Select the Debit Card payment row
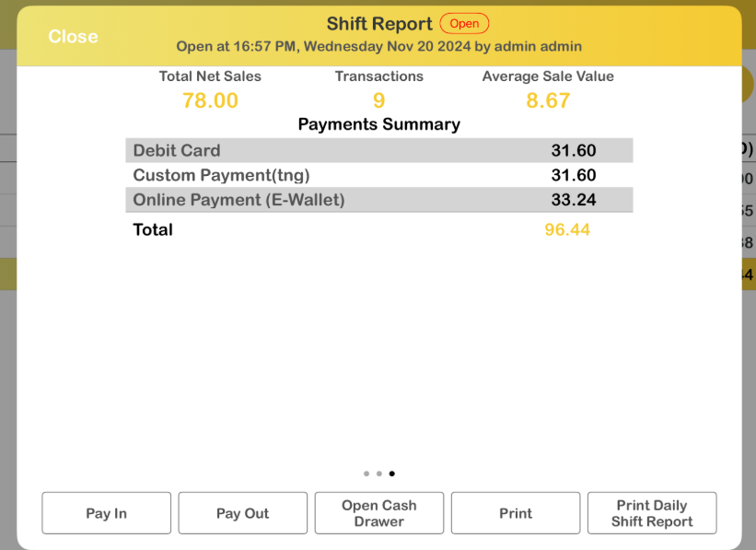Viewport: 756px width, 550px height. [x=378, y=150]
